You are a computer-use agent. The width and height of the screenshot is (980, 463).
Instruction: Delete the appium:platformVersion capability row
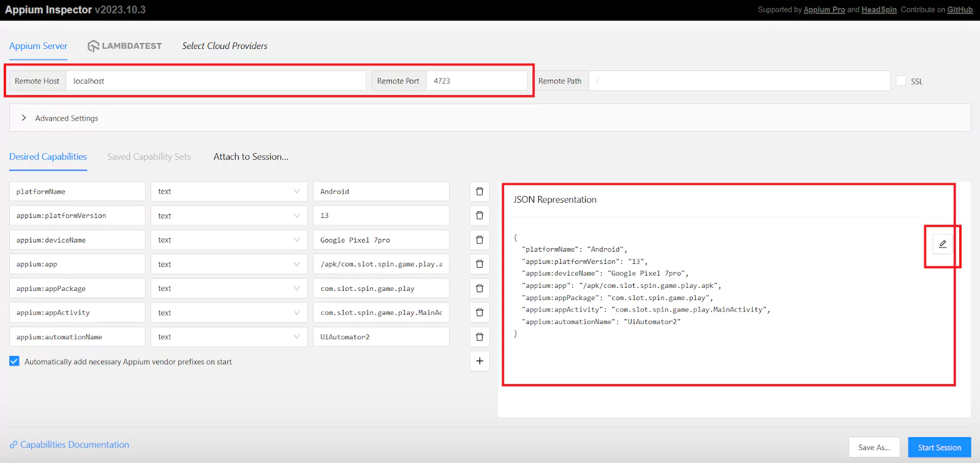[x=480, y=216]
